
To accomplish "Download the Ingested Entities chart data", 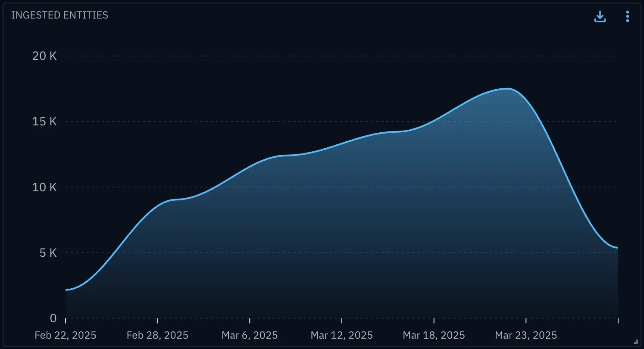I will click(x=600, y=16).
